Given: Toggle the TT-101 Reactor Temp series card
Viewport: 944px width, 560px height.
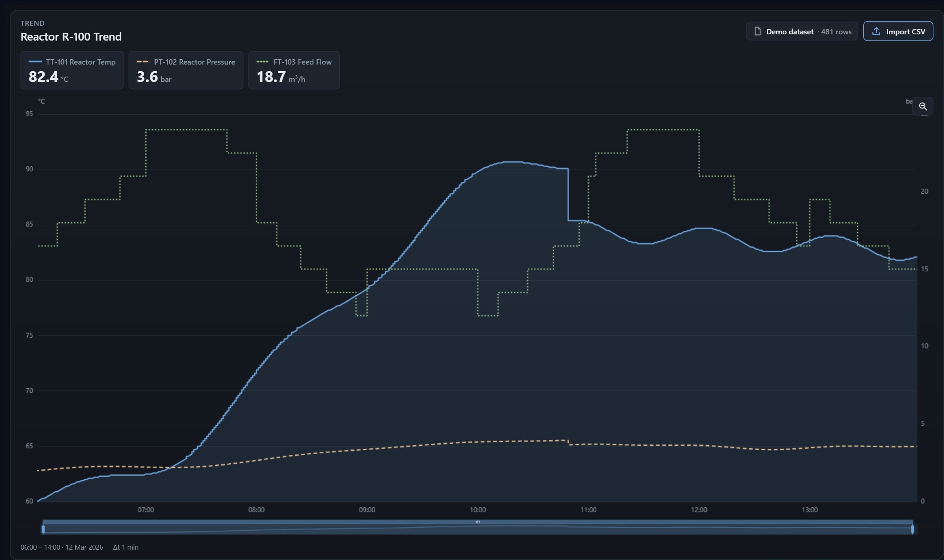Looking at the screenshot, I should [72, 70].
